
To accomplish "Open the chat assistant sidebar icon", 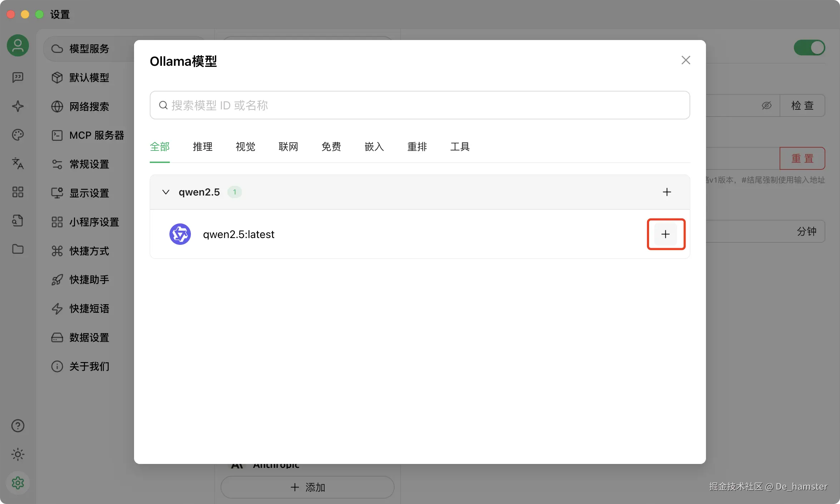I will click(18, 77).
